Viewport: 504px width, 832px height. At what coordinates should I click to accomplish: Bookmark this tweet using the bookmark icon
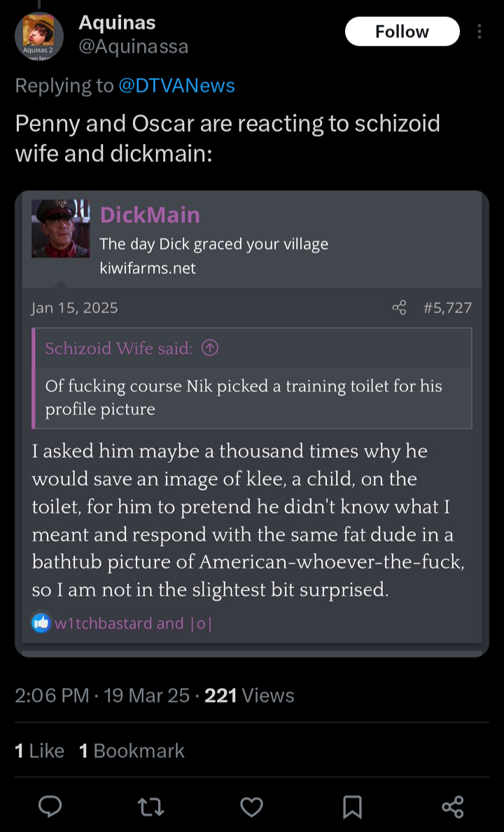pos(352,807)
